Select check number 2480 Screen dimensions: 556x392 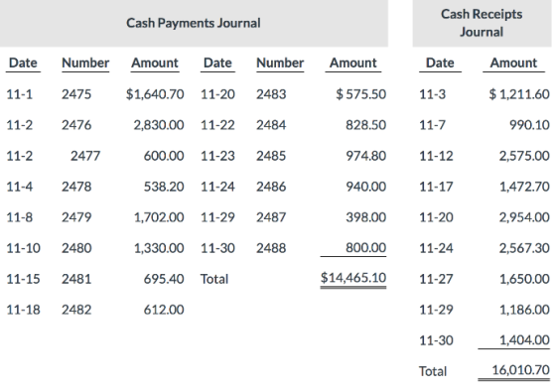pos(76,248)
